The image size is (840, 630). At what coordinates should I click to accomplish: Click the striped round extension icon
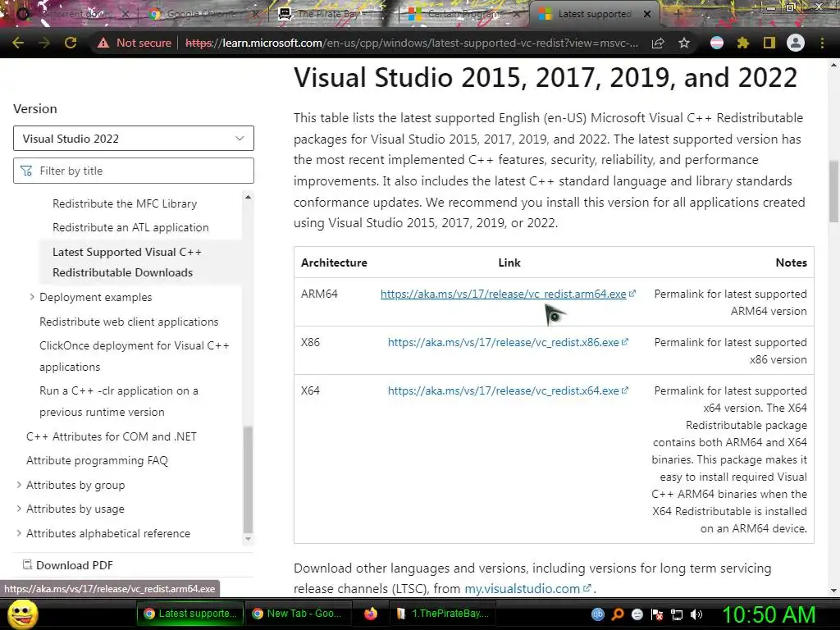pos(717,43)
